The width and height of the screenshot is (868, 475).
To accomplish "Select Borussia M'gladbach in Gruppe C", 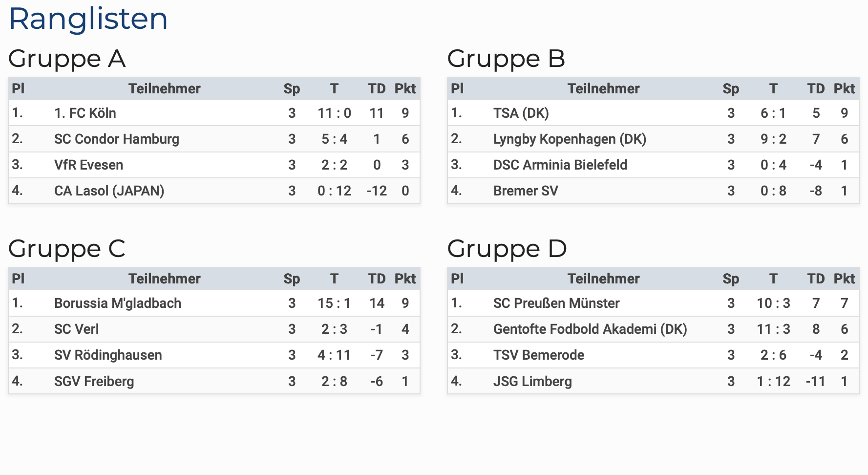I will (x=118, y=303).
